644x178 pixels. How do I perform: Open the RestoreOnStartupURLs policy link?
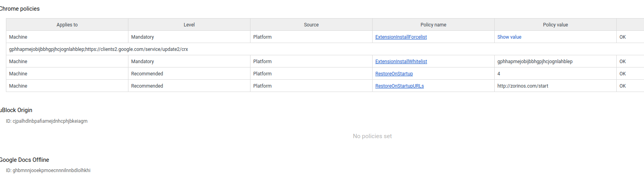(x=399, y=86)
